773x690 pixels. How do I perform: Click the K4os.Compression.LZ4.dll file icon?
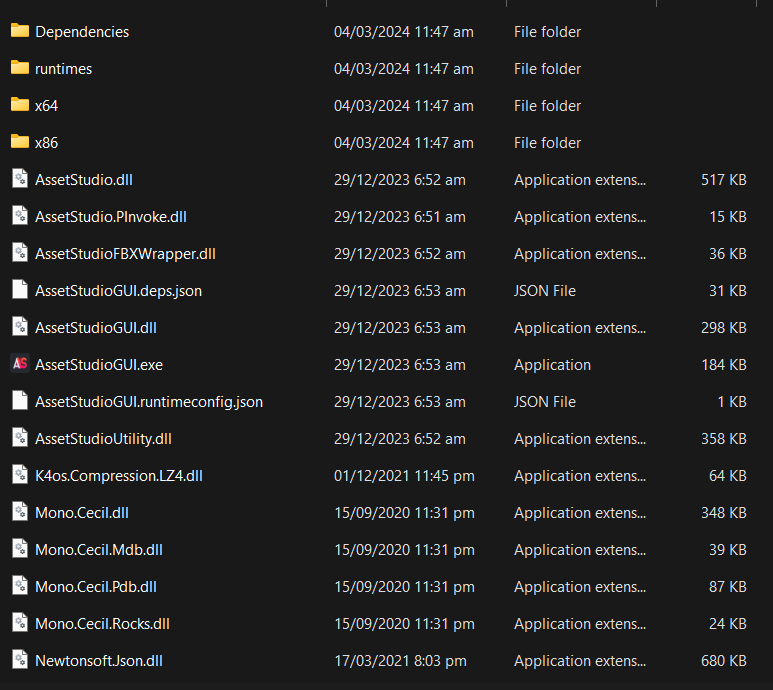[x=20, y=474]
